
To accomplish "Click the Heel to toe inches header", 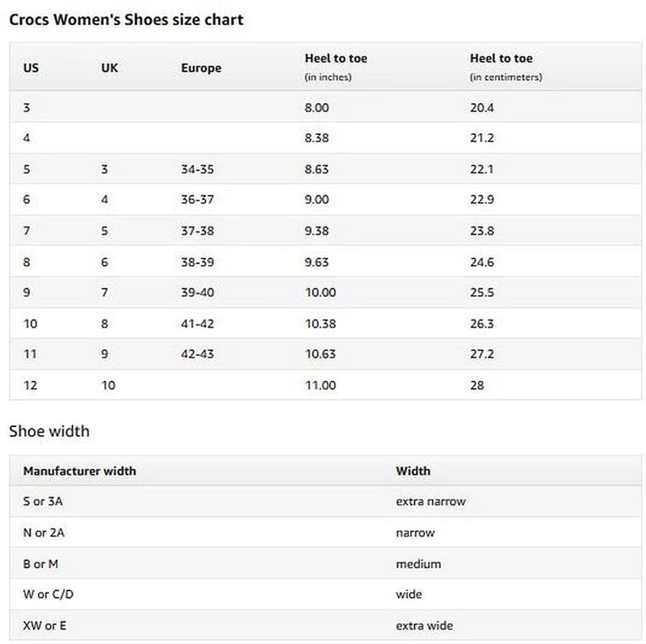I will [336, 67].
